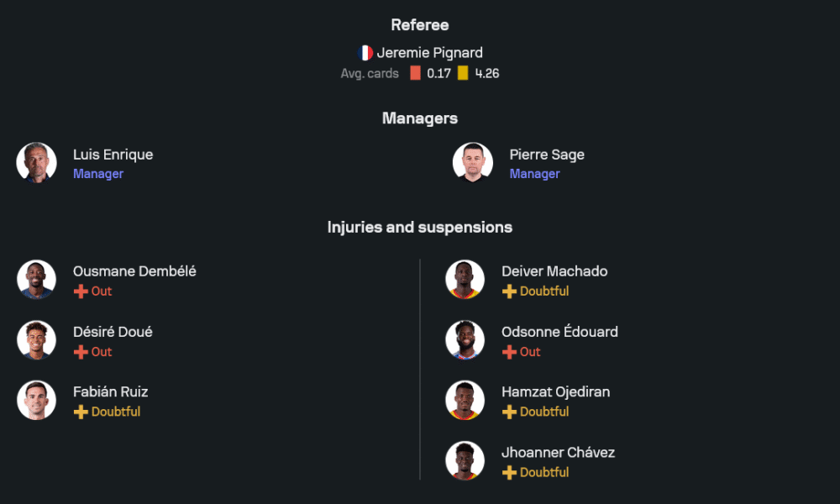This screenshot has height=504, width=840.
Task: Click the red injury cross under Odsonne Édouard
Action: click(509, 352)
